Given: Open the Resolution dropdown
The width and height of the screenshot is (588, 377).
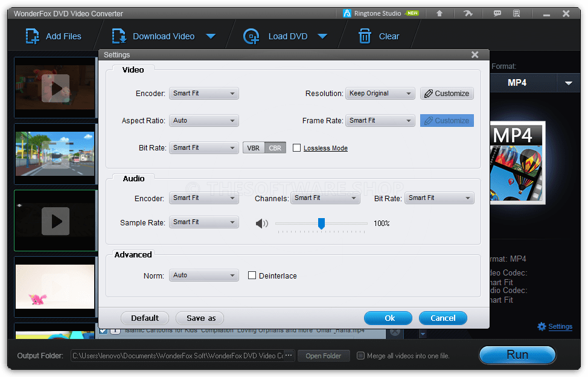Looking at the screenshot, I should [380, 94].
